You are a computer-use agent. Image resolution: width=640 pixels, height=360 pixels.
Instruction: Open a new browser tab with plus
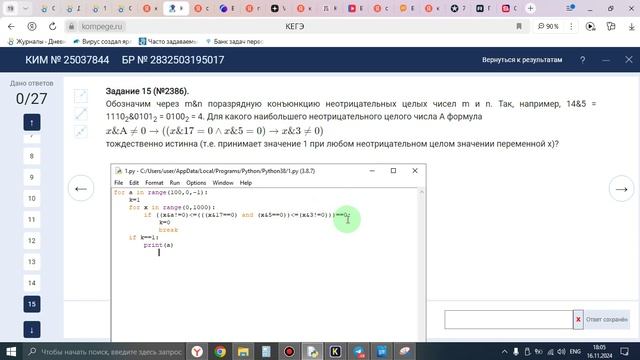[x=530, y=8]
